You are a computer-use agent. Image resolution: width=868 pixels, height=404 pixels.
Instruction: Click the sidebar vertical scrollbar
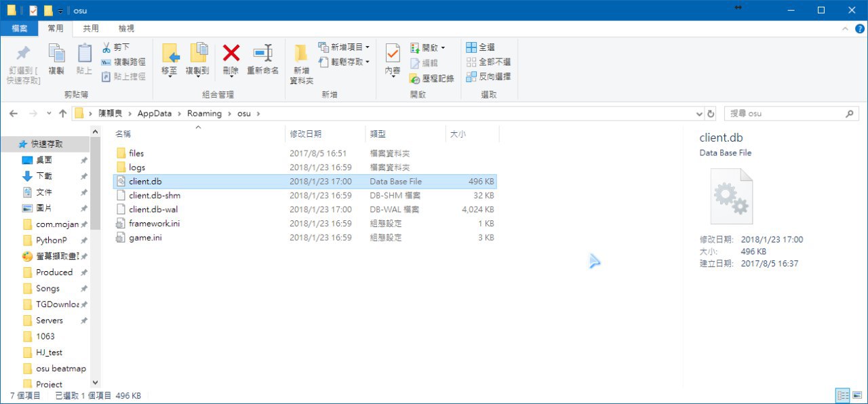tap(95, 258)
